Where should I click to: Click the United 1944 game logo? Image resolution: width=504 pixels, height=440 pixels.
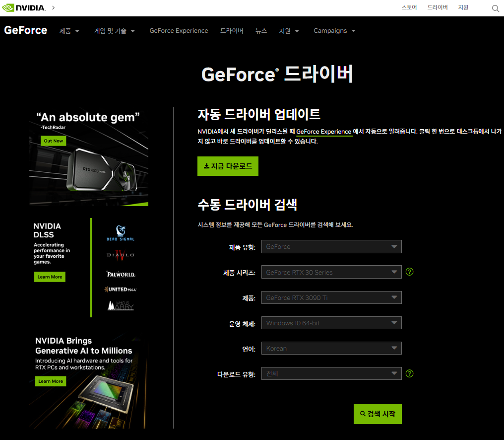pyautogui.click(x=121, y=290)
